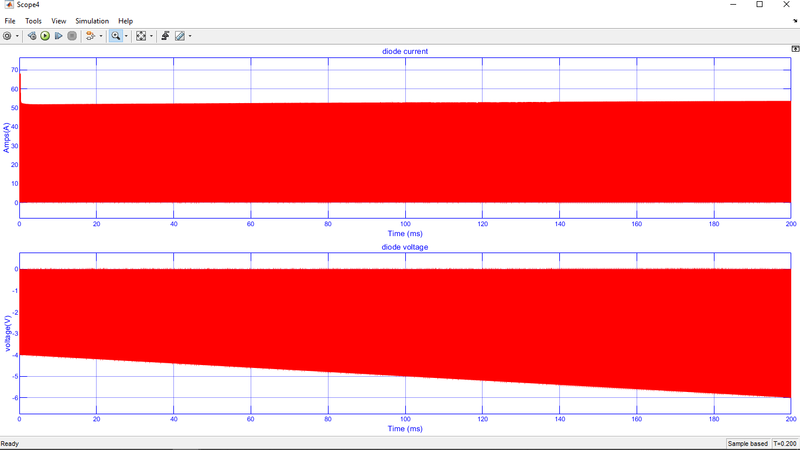The width and height of the screenshot is (800, 450).
Task: Open the Tools menu
Action: 33,21
